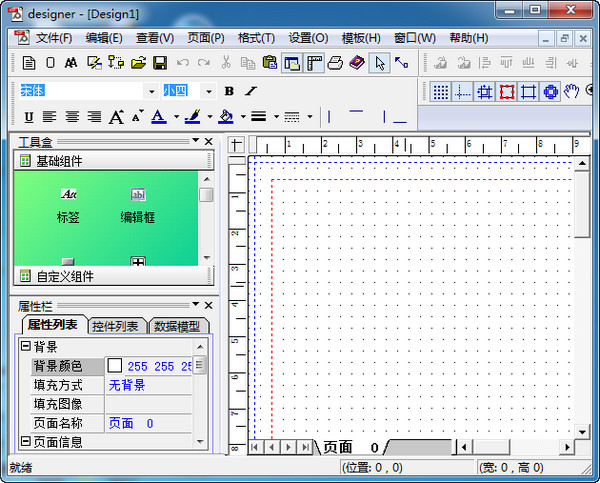Switch to the 控件列表 tab
Screen dimensions: 600x483
pos(115,326)
